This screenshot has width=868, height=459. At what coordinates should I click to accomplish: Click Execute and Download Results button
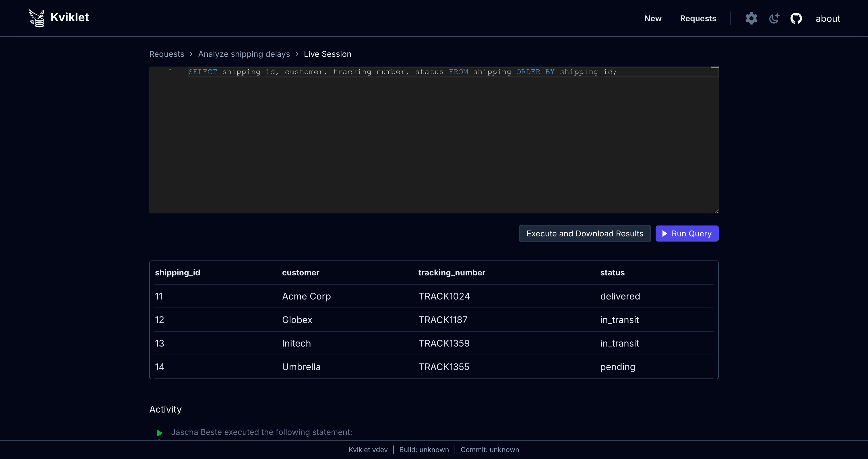coord(585,233)
